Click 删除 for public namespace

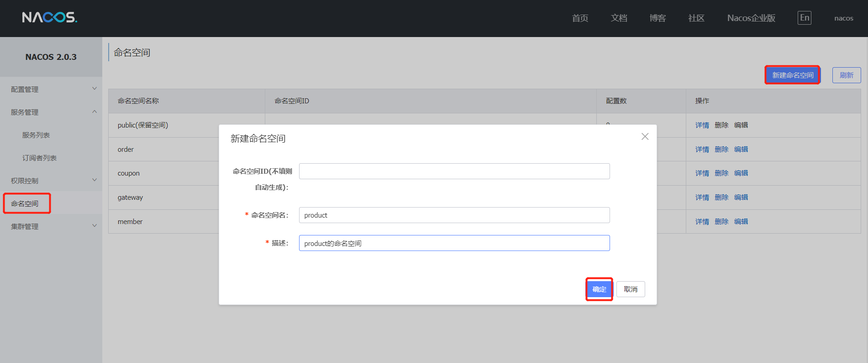tap(721, 125)
